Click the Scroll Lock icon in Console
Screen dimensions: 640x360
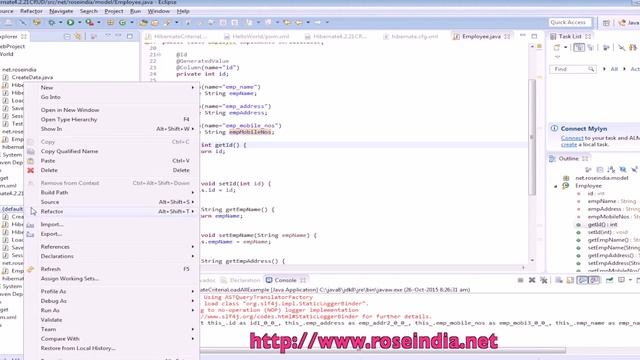pos(570,280)
